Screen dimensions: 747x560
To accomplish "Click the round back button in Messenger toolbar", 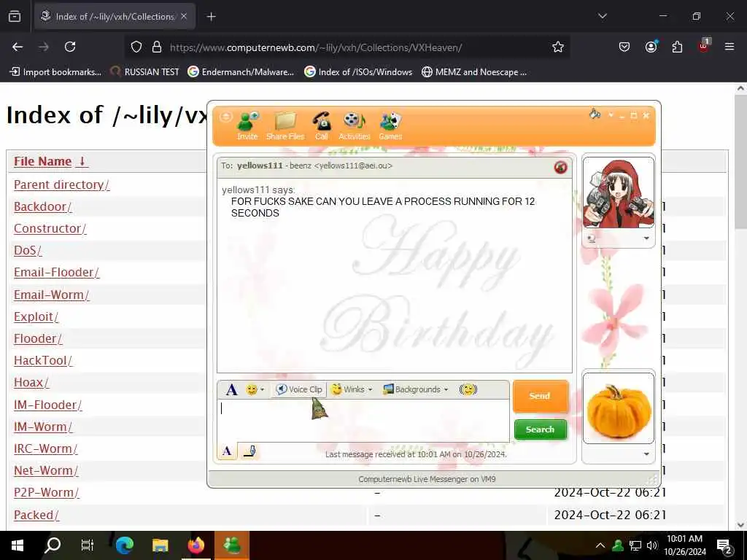I will click(226, 117).
